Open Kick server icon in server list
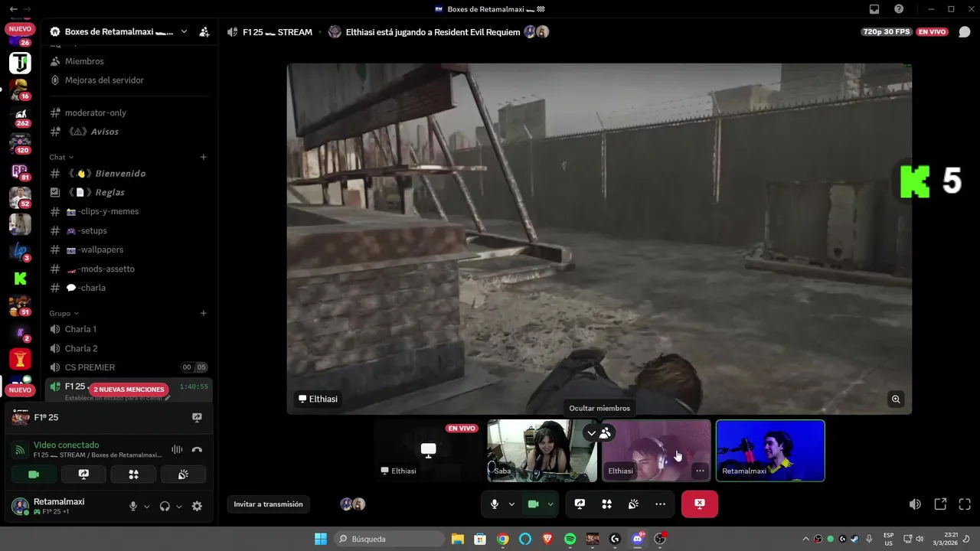 pos(20,279)
